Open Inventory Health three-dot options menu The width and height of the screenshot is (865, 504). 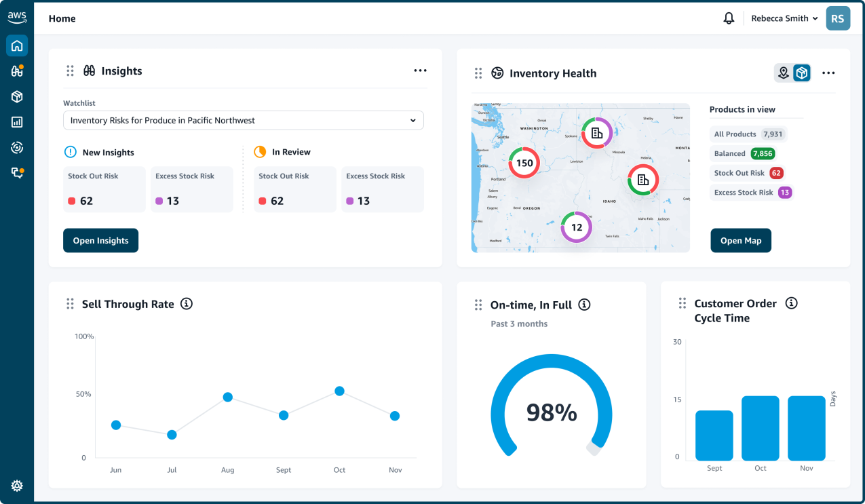[828, 73]
